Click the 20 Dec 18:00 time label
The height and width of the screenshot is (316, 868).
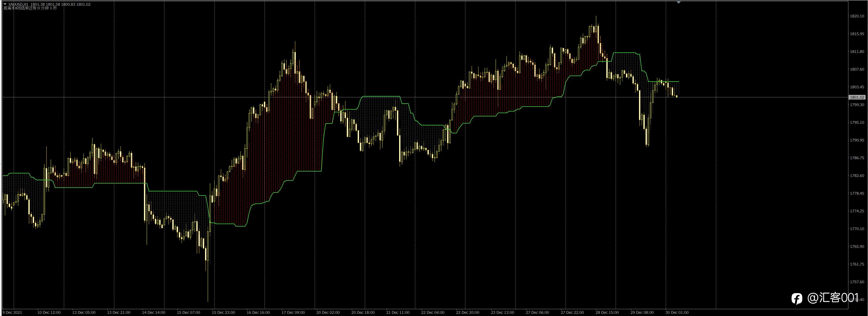363,313
